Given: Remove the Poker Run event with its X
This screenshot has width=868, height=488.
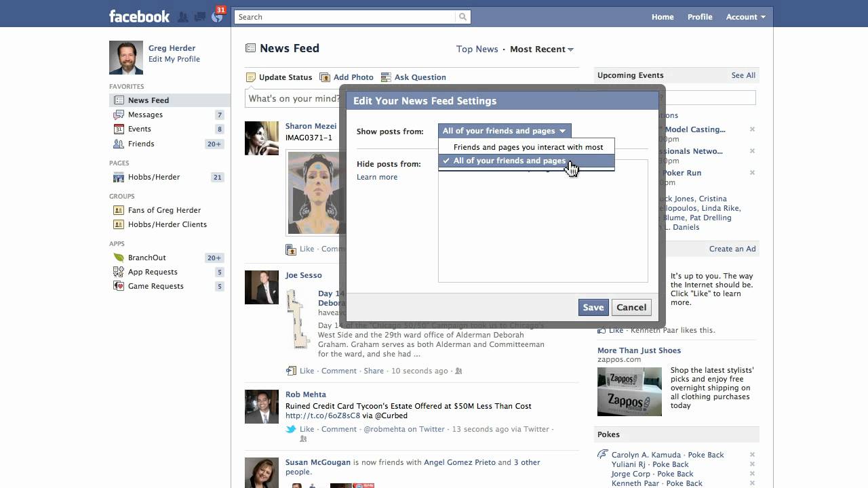Looking at the screenshot, I should coord(752,173).
